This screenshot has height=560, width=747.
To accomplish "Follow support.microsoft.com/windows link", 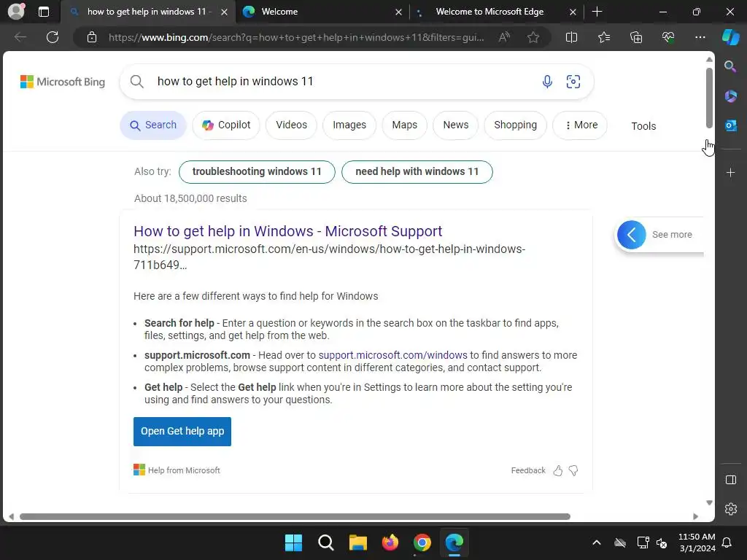I will coord(393,355).
